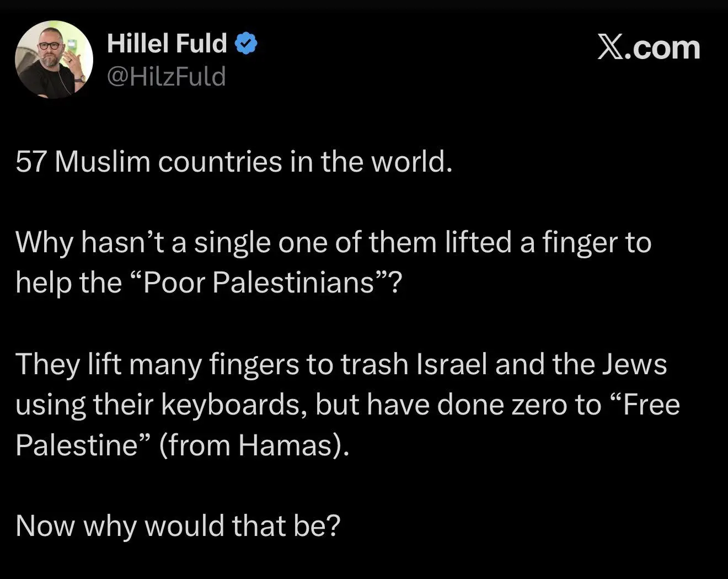
Task: Click the ".com" text in the watermark
Action: (x=666, y=48)
